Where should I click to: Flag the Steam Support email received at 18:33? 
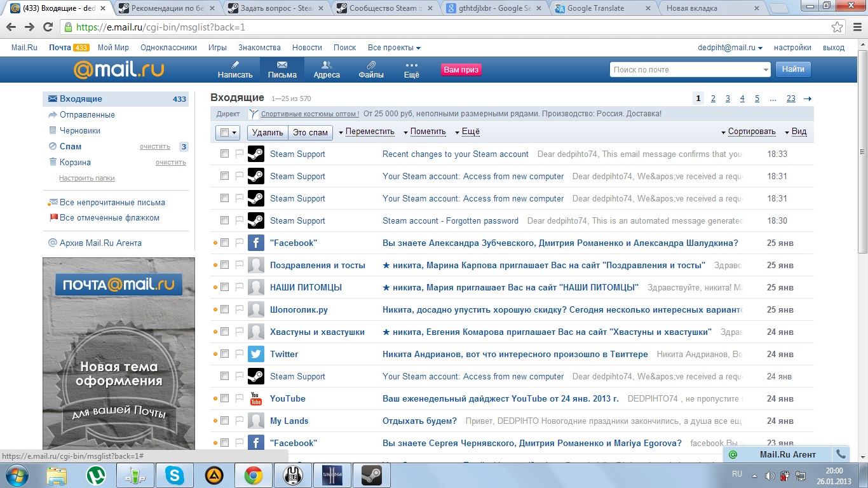[240, 154]
